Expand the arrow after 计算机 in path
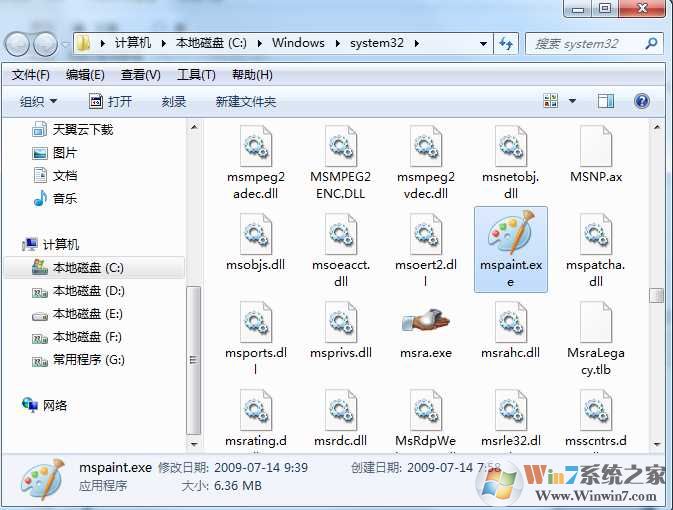 tap(164, 43)
